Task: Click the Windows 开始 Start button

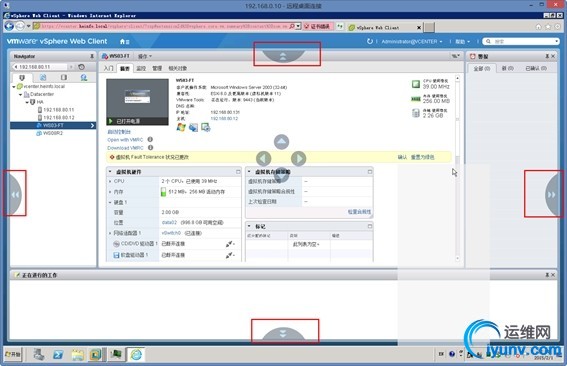Action: [13, 354]
